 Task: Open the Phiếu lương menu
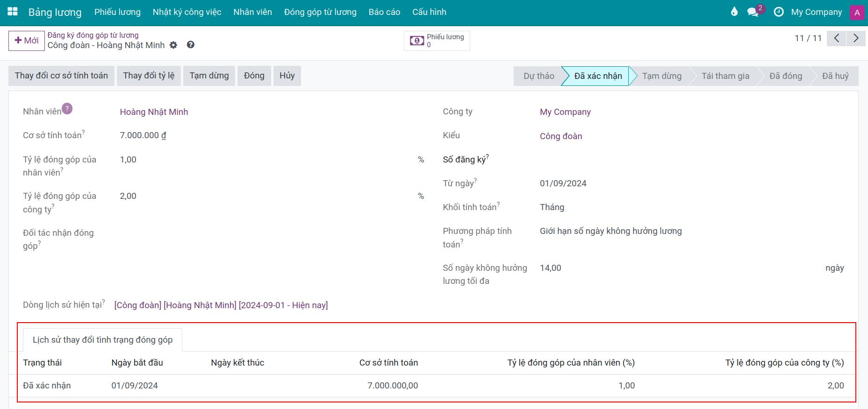[117, 12]
